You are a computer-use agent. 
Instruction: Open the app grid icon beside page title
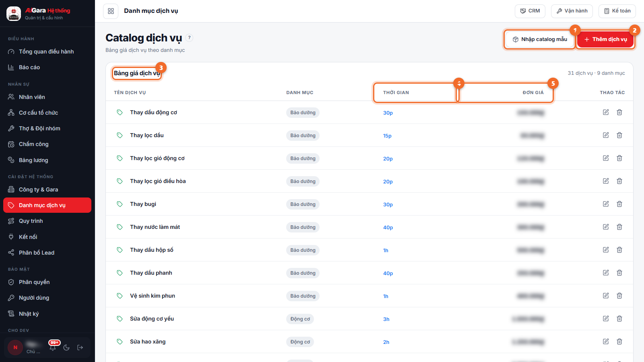click(x=111, y=11)
